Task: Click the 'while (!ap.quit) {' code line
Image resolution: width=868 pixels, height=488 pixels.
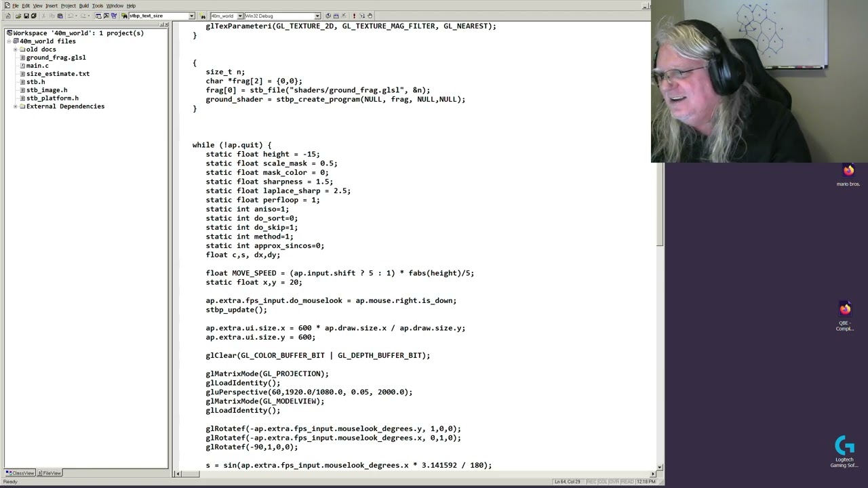Action: 232,145
